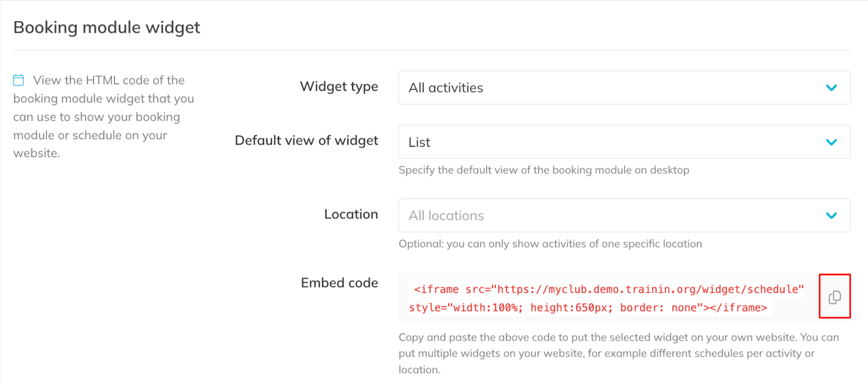Click the "Optional: you can only show" hint
The height and width of the screenshot is (384, 868).
[550, 244]
